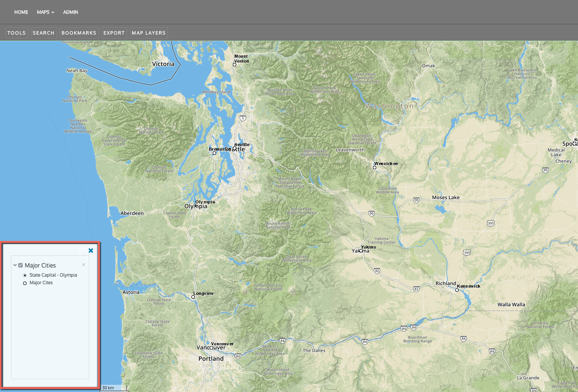This screenshot has height=392, width=578.
Task: Open the ADMIN page
Action: point(70,12)
